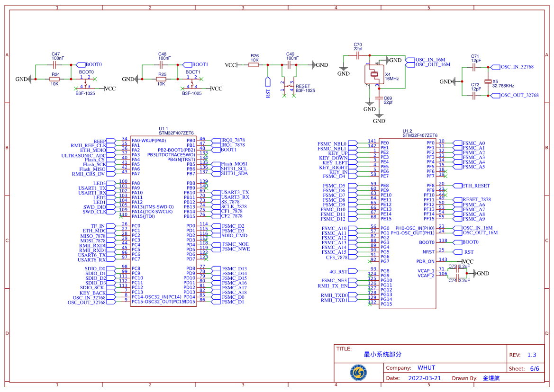Click the ULTRASONIC_ADC net label
This screenshot has height=392, width=554.
coord(84,156)
